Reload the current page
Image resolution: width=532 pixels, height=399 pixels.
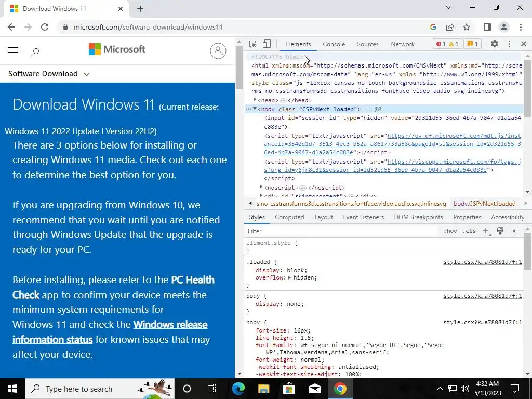click(x=45, y=27)
